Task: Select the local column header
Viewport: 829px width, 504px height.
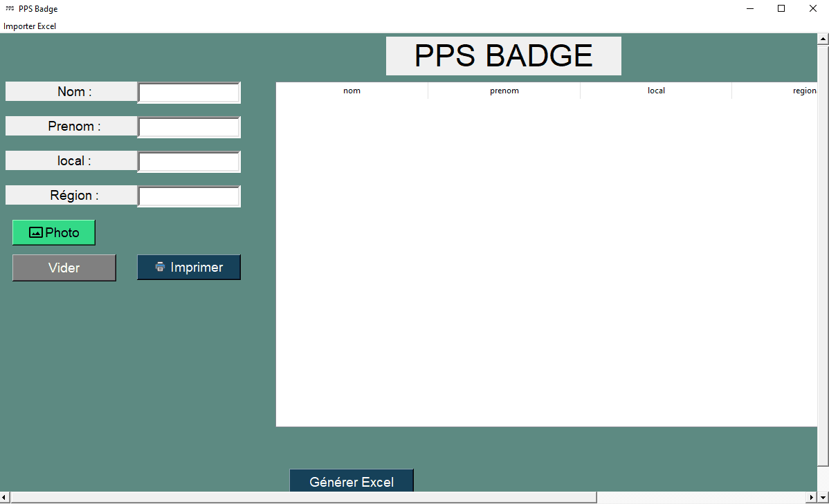Action: pyautogui.click(x=655, y=90)
